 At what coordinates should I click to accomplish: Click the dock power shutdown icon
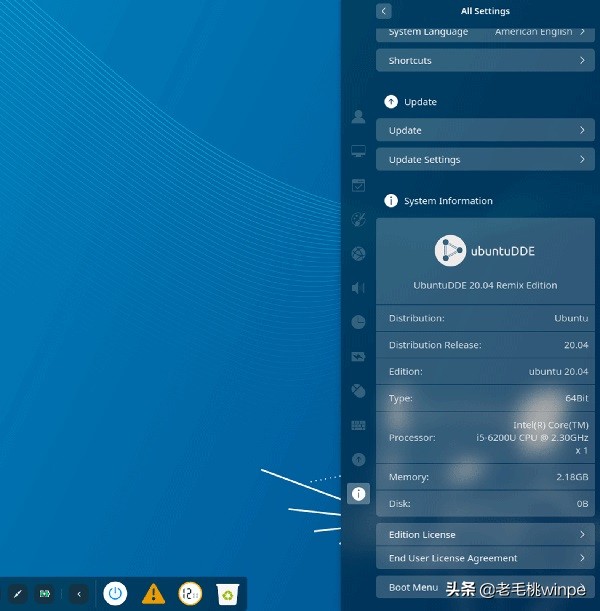pos(115,593)
